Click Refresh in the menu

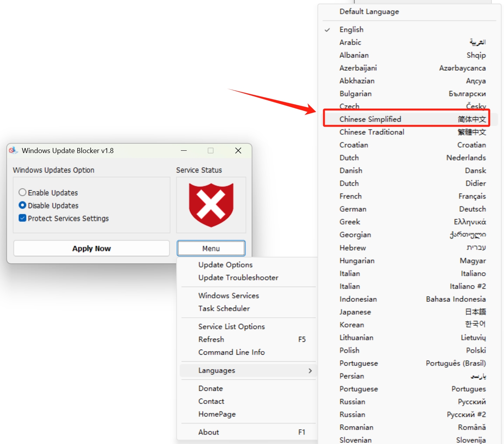pyautogui.click(x=211, y=340)
